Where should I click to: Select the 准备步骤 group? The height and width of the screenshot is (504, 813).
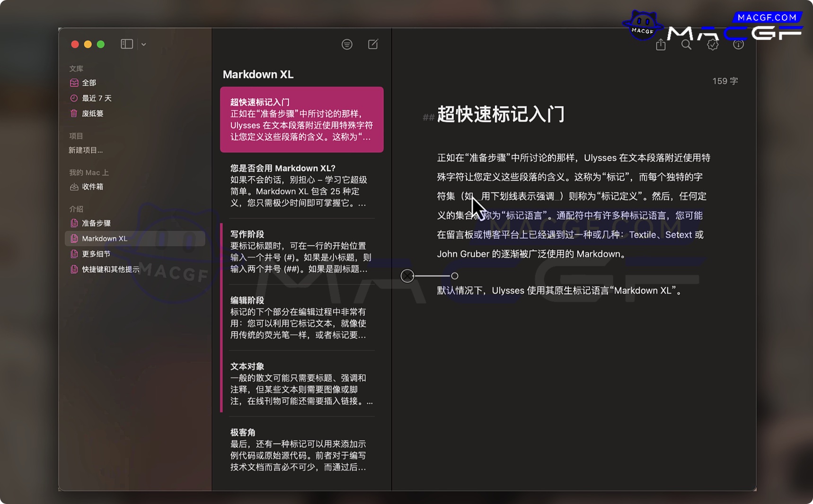(96, 223)
